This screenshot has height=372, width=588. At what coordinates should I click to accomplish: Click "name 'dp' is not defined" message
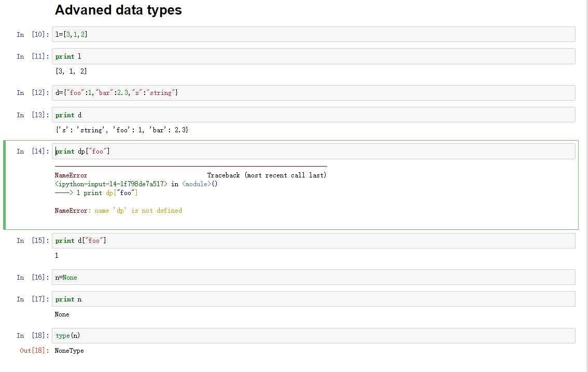138,211
